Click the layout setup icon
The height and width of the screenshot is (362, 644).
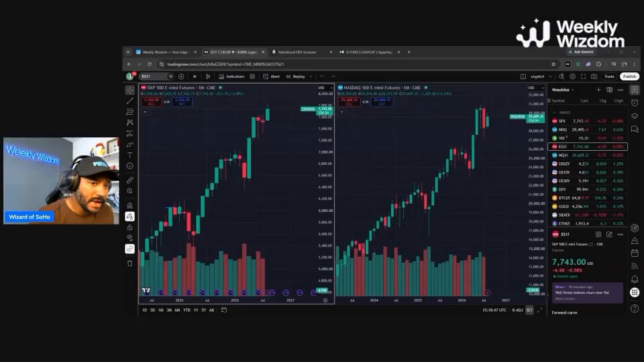523,76
